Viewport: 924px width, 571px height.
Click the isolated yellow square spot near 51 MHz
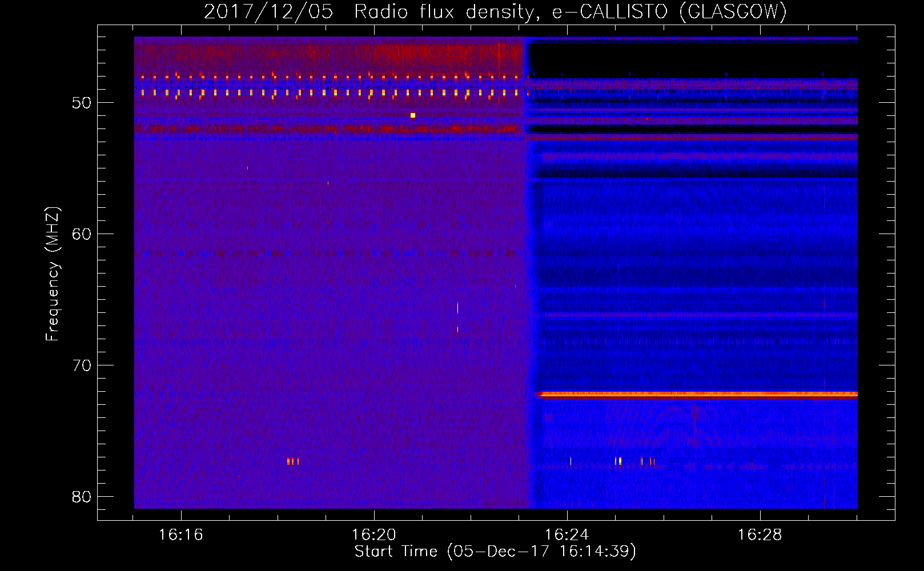[413, 115]
